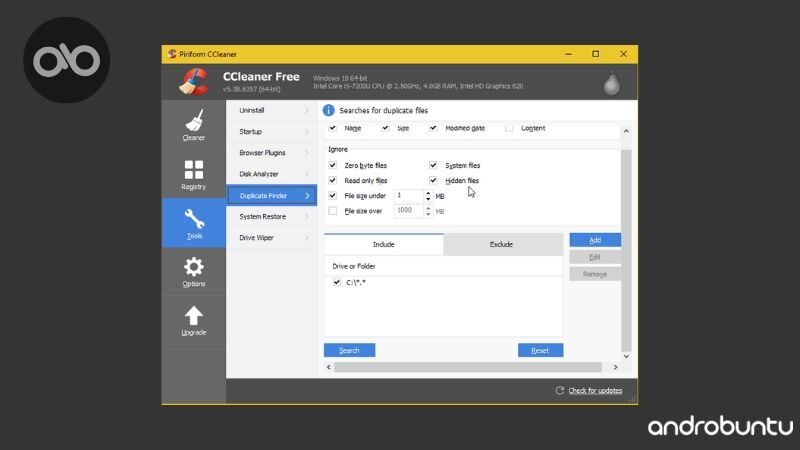Viewport: 800px width, 450px height.
Task: Open the Registry section
Action: point(194,174)
